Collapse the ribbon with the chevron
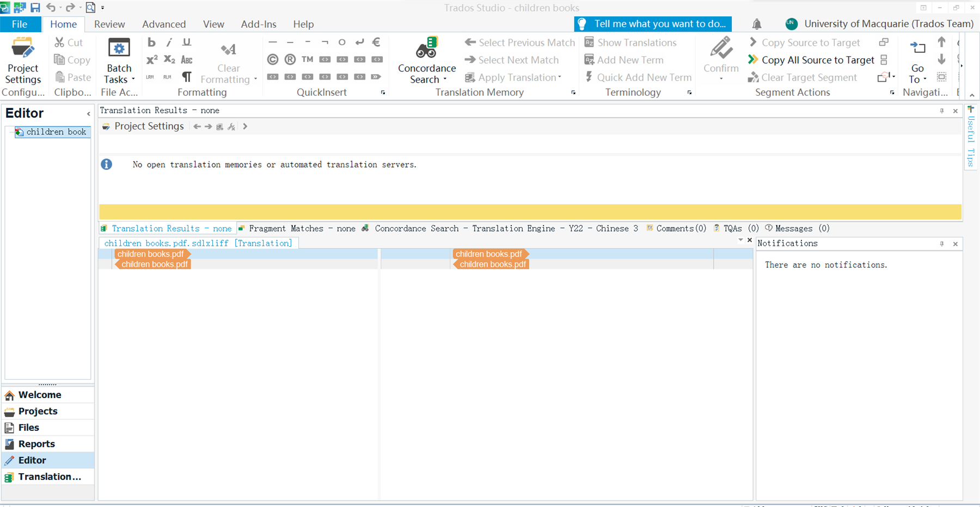 coord(972,95)
